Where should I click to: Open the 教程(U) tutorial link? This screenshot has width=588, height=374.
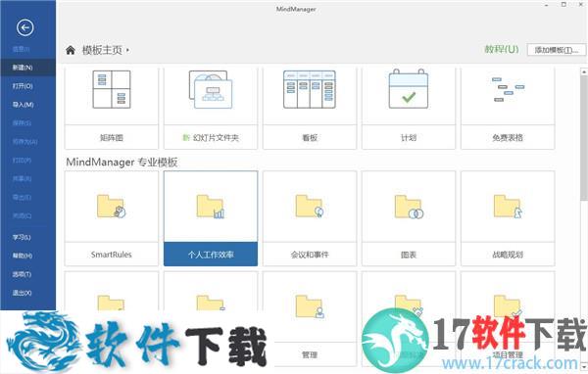click(x=502, y=49)
